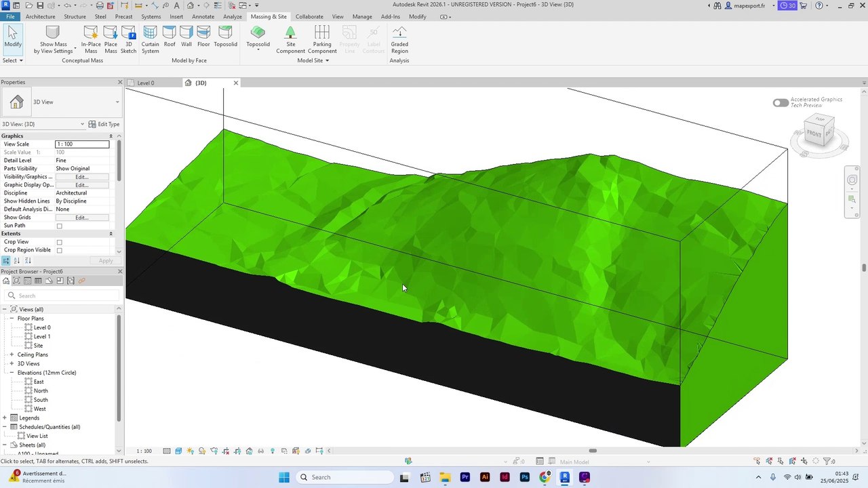This screenshot has height=488, width=868.
Task: Expand the Legends tree node
Action: click(5, 418)
